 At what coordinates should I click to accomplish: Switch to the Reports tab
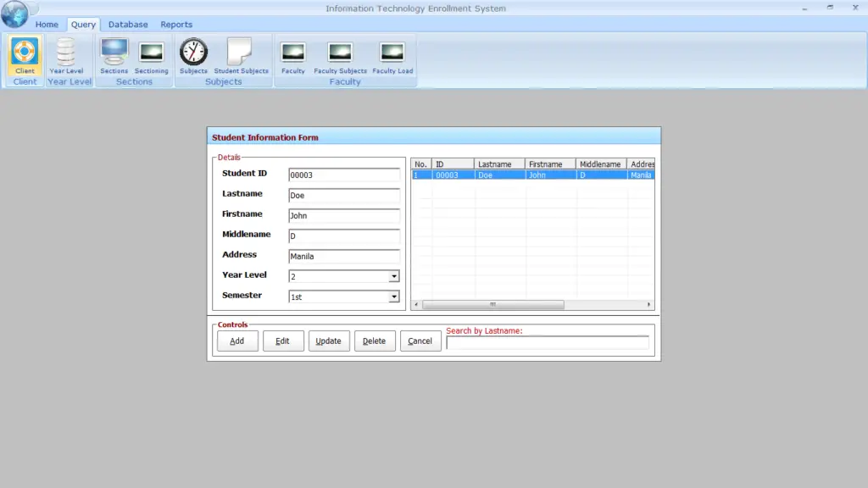(x=176, y=24)
